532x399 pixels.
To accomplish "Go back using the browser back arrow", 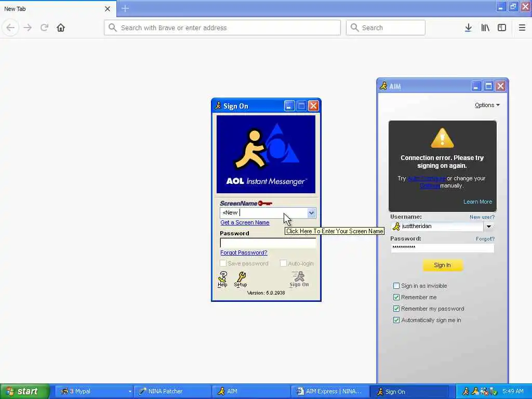I will [x=10, y=28].
